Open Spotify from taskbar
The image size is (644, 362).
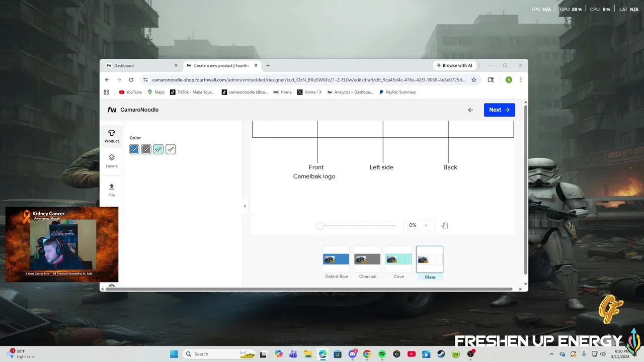click(382, 354)
